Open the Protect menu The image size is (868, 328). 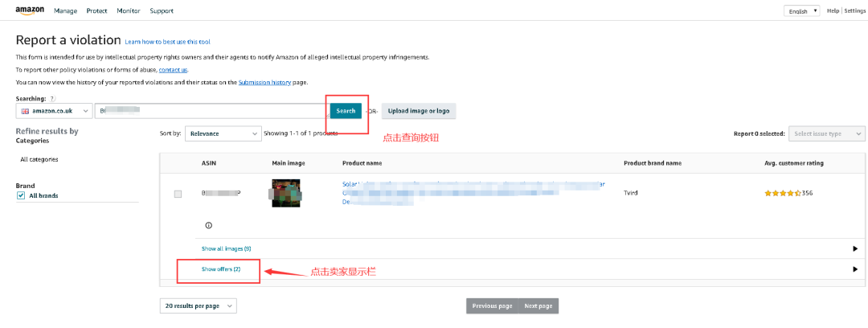tap(97, 11)
